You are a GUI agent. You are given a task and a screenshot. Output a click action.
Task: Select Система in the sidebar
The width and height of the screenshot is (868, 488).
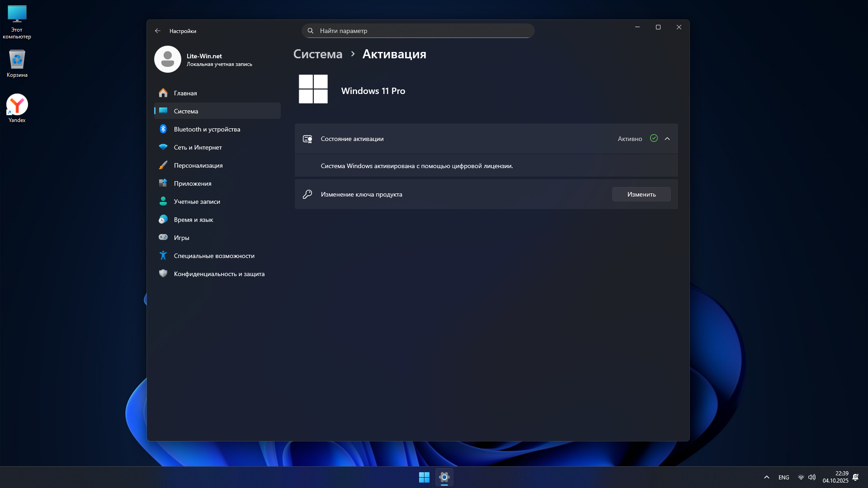(x=186, y=111)
